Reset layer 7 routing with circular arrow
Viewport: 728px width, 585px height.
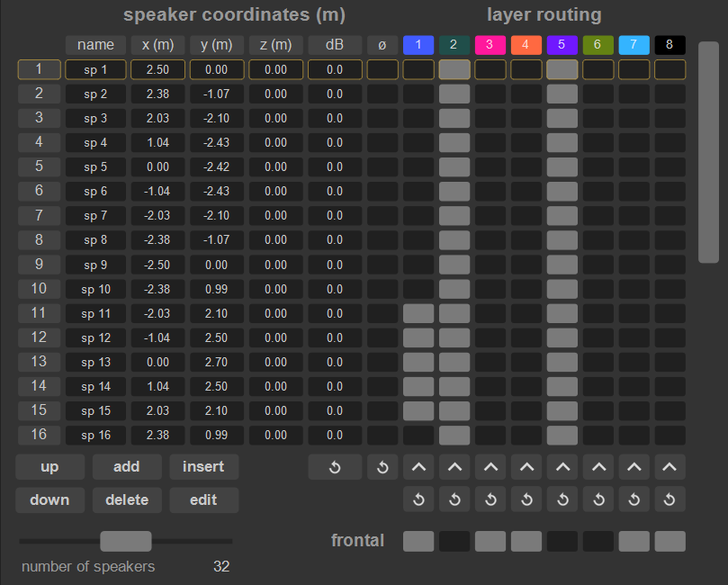[634, 499]
